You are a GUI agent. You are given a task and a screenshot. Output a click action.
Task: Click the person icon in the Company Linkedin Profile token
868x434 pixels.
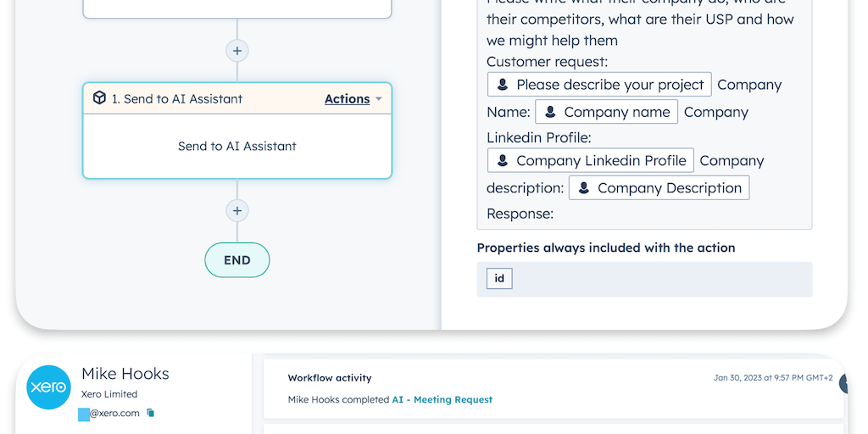(x=503, y=161)
